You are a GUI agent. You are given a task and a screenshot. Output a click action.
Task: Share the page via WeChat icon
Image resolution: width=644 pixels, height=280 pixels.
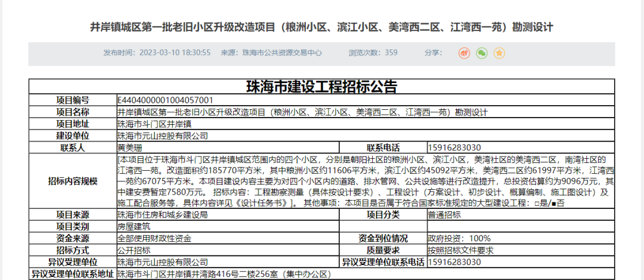pos(482,53)
